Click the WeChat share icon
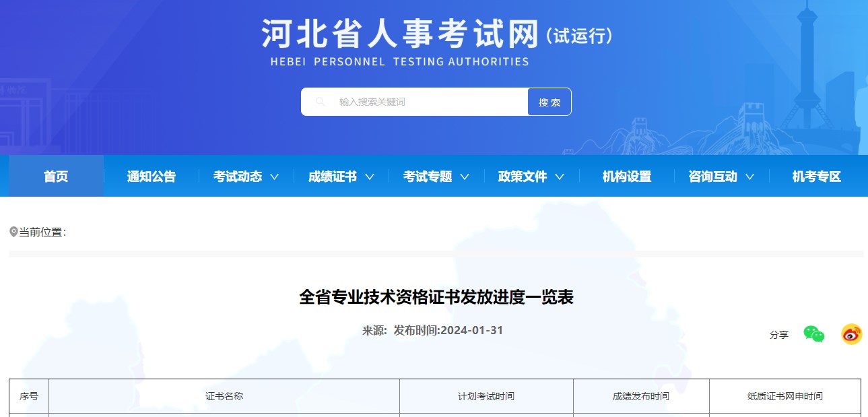Image resolution: width=868 pixels, height=417 pixels. pyautogui.click(x=814, y=333)
